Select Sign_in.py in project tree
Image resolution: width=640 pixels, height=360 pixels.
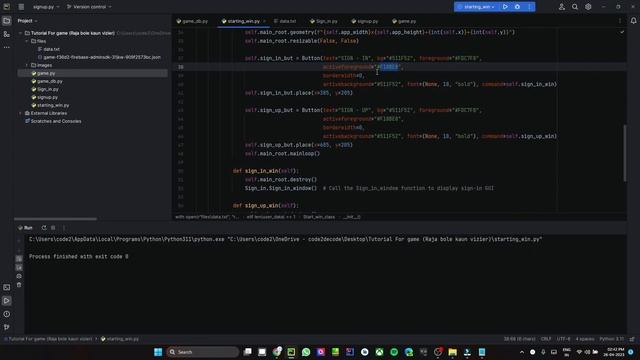point(45,89)
